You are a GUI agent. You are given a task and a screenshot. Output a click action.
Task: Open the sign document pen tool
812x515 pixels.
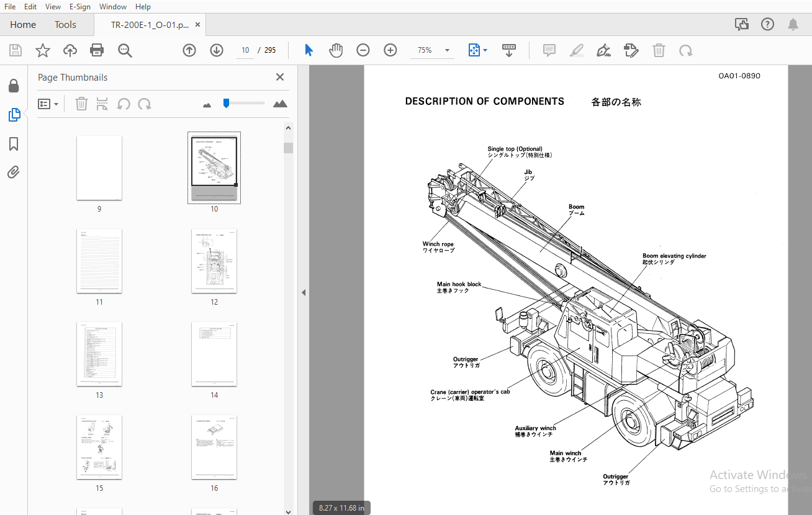(603, 50)
